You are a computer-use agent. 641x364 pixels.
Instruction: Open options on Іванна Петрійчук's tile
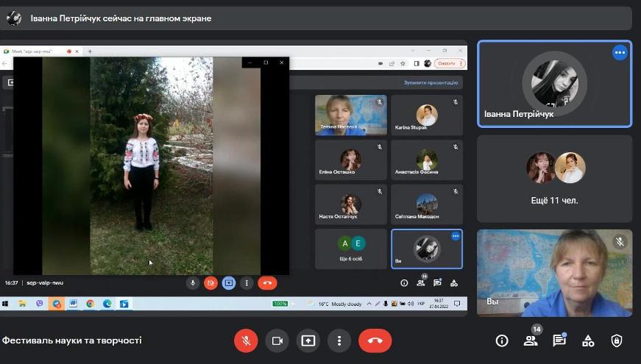pyautogui.click(x=620, y=52)
